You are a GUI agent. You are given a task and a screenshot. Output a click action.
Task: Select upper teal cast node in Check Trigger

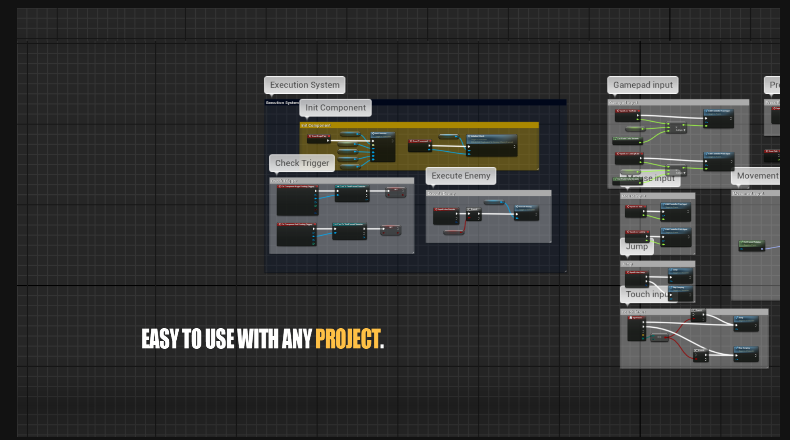tap(352, 193)
